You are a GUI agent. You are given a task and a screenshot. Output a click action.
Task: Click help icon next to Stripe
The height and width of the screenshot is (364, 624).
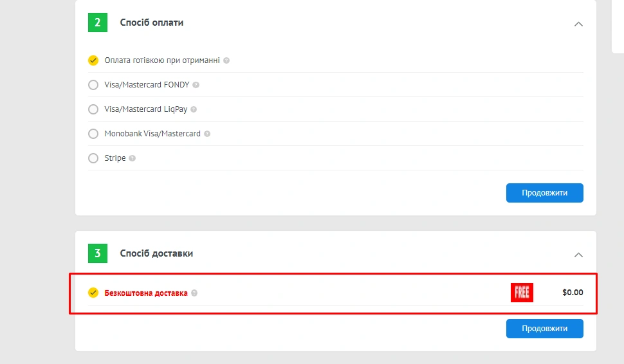click(x=133, y=158)
